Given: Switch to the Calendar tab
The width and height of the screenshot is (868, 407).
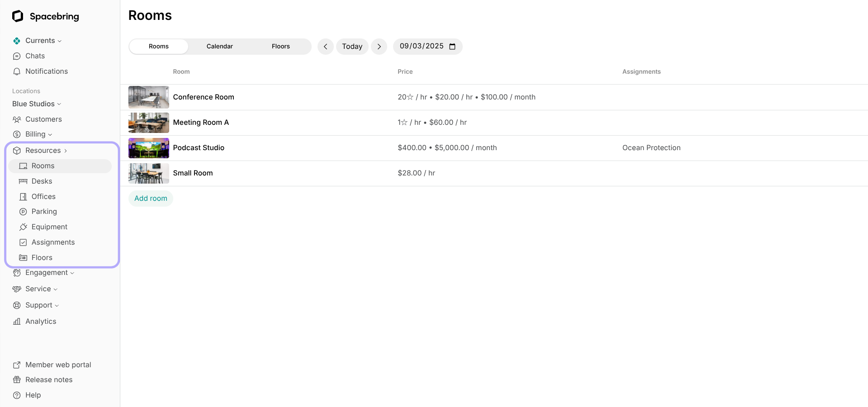Looking at the screenshot, I should tap(220, 47).
